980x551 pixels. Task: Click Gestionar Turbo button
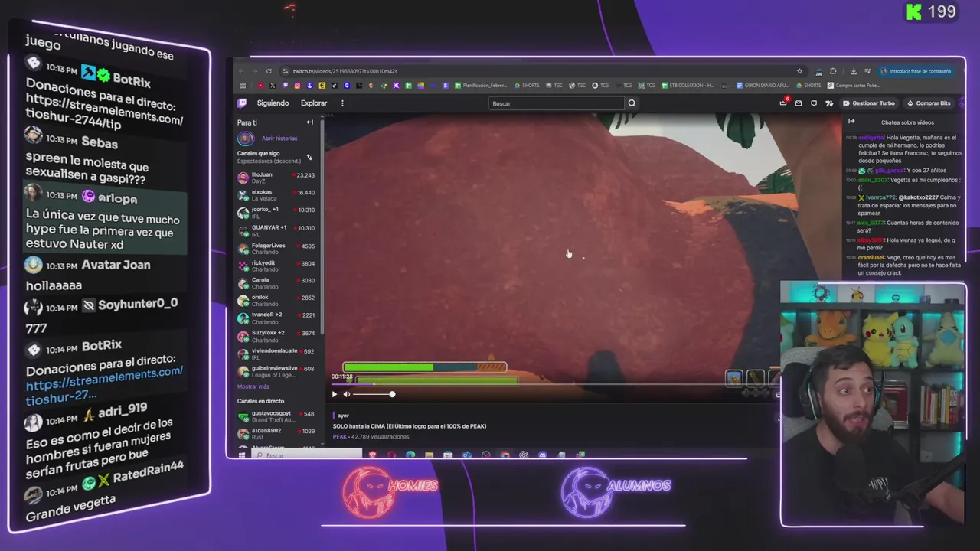pos(869,103)
